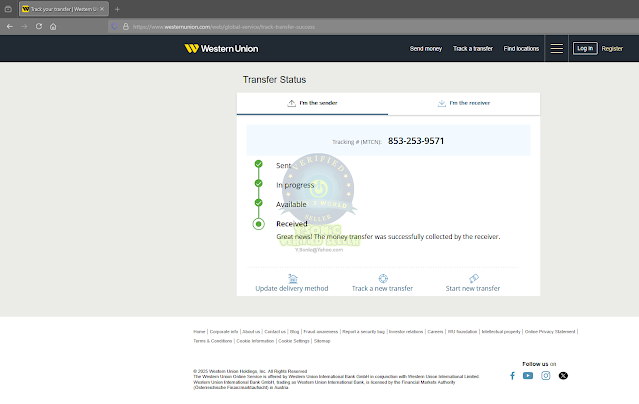This screenshot has width=639, height=404.
Task: Open the Report a security bug link
Action: [x=364, y=331]
